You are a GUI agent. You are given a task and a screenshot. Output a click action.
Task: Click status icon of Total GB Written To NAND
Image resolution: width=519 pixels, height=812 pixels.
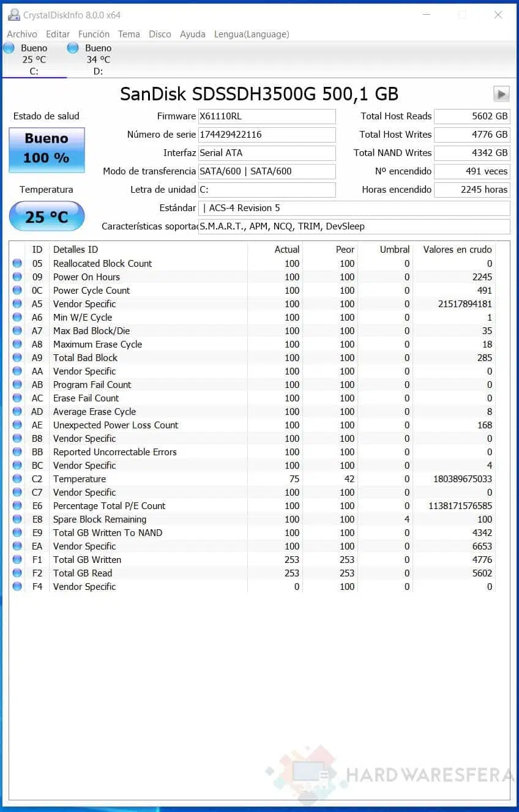click(17, 533)
